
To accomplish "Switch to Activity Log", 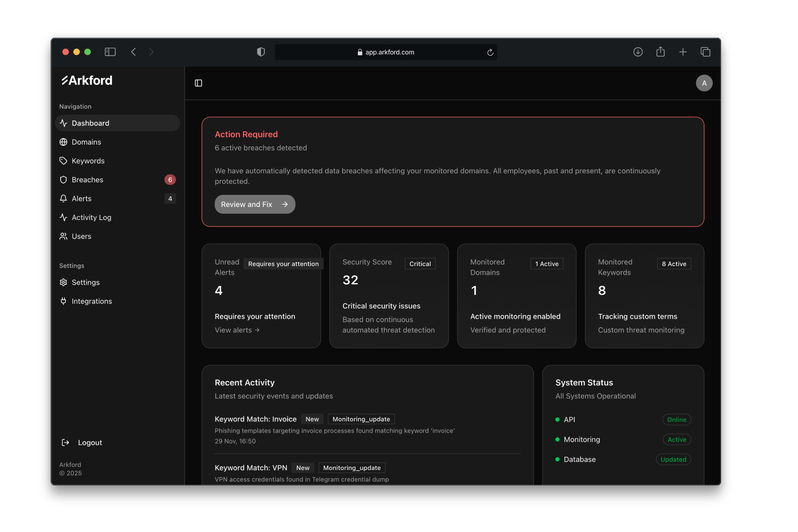I will point(91,217).
